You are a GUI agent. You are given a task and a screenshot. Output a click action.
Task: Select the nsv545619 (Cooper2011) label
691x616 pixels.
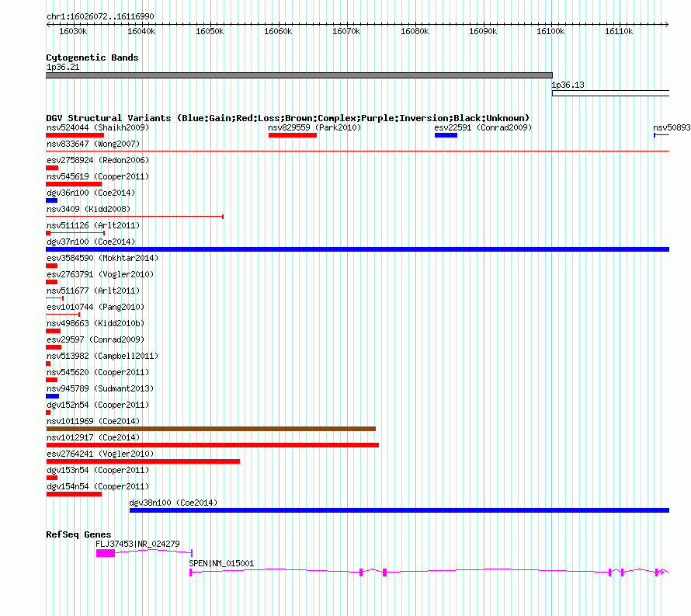pyautogui.click(x=98, y=176)
